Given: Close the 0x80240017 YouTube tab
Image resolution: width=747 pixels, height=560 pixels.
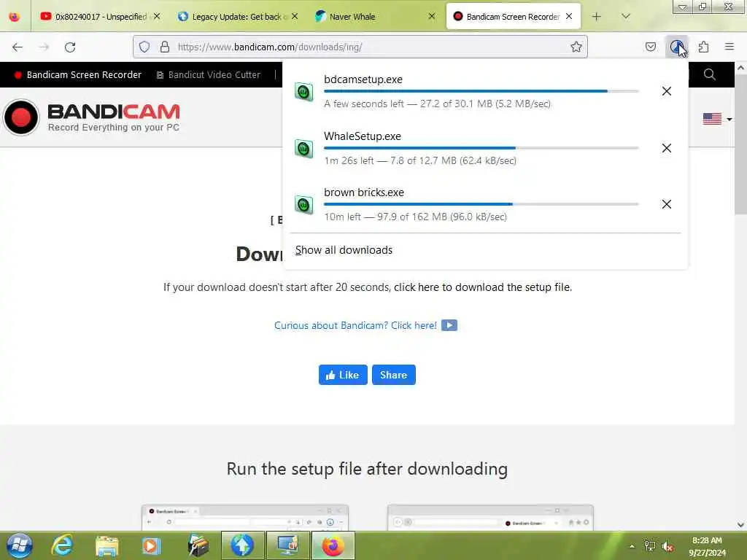Looking at the screenshot, I should 157,16.
